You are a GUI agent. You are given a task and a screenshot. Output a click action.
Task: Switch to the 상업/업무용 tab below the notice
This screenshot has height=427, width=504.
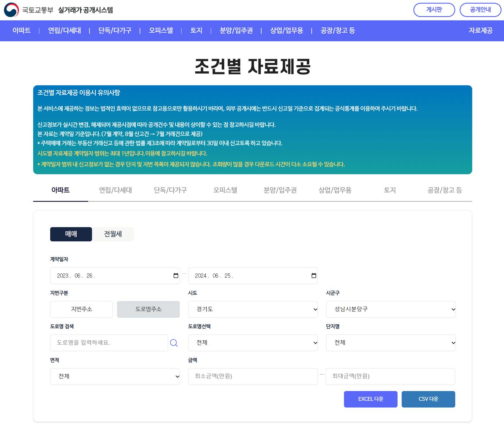[335, 190]
